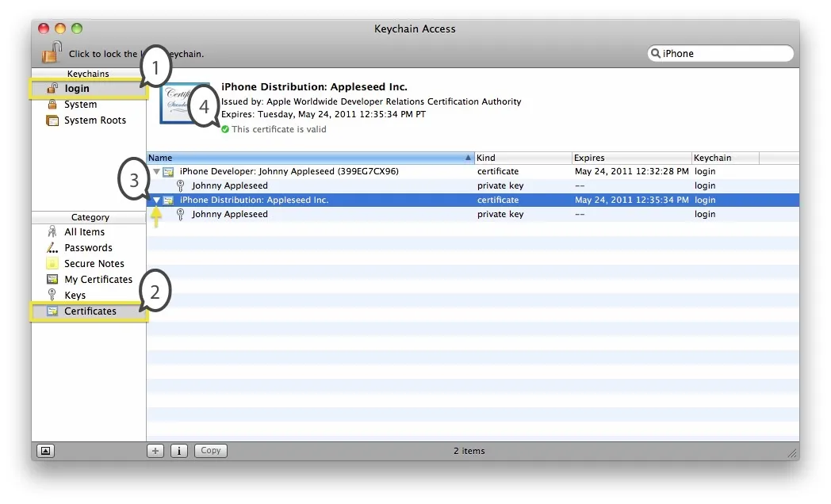Screen dimensions: 831x504
Task: Click the green valid-certificate checkmark icon
Action: click(225, 129)
